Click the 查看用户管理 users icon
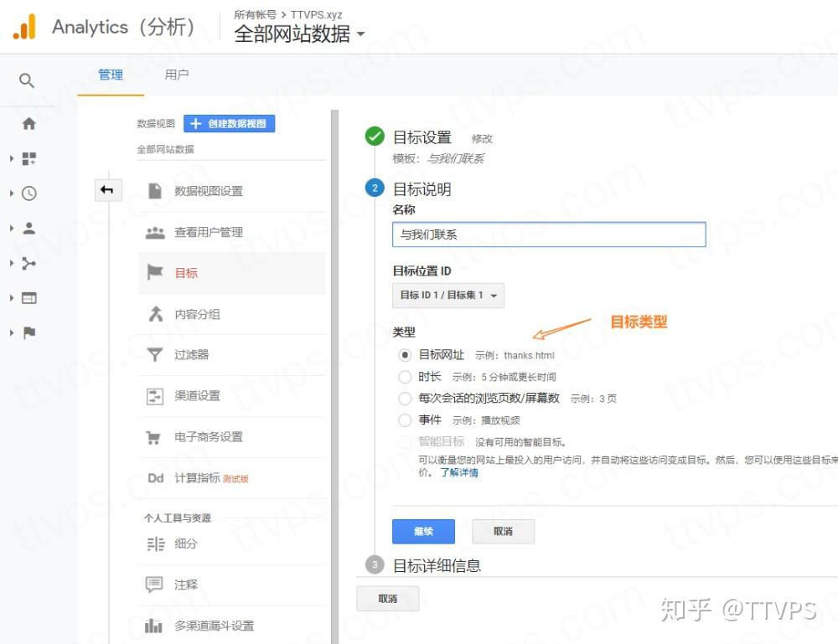 pyautogui.click(x=155, y=232)
